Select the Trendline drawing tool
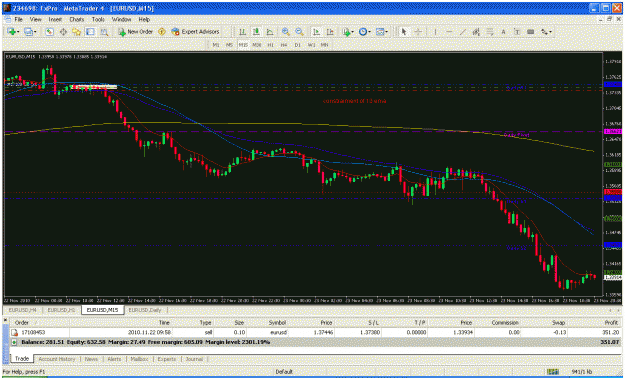The width and height of the screenshot is (625, 378). tap(463, 32)
